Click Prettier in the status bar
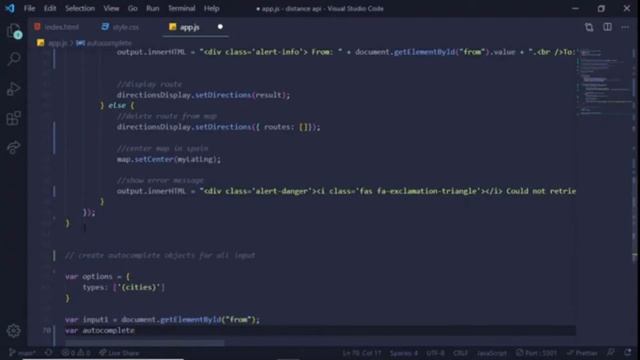The image size is (640, 360). pos(582,353)
